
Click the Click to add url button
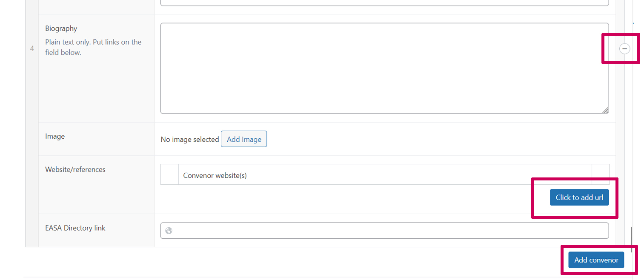pos(579,197)
